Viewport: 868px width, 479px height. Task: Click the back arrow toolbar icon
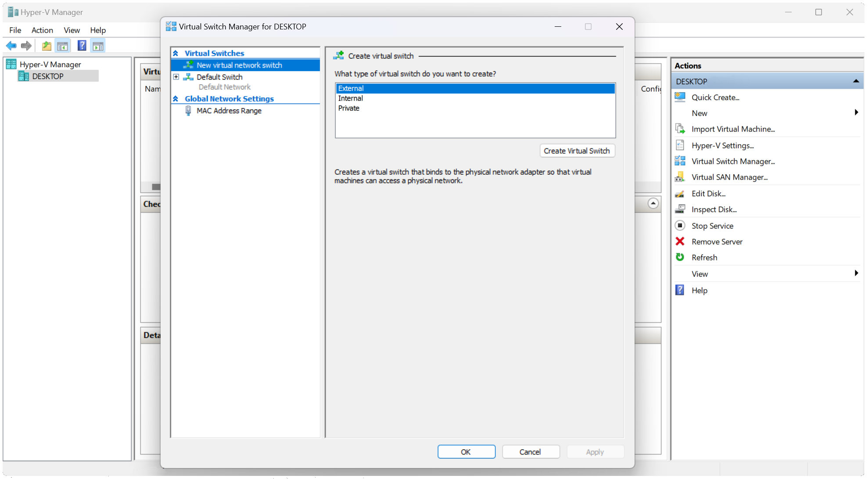coord(11,46)
